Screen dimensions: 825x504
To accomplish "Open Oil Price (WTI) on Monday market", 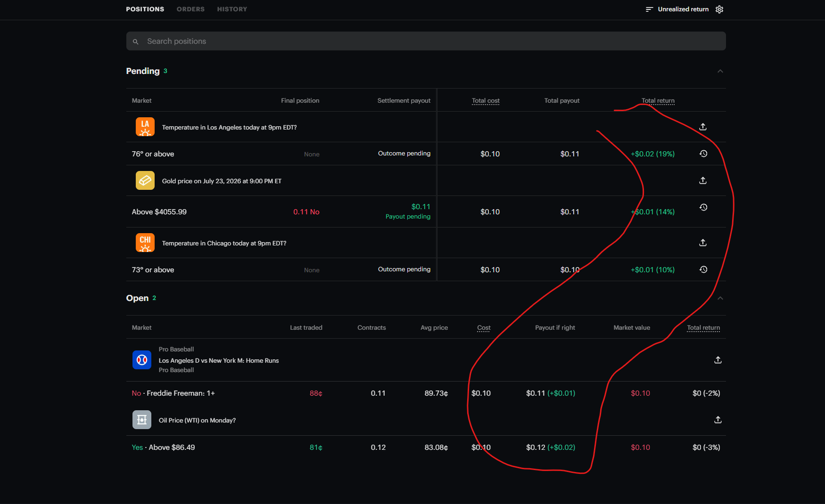I will 197,421.
